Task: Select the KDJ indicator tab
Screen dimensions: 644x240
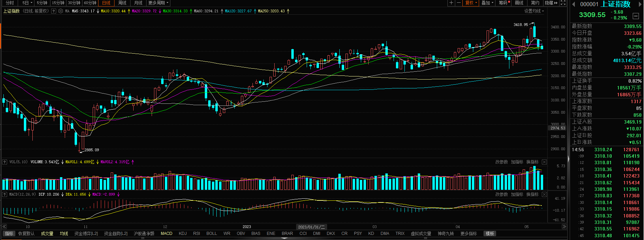Action: click(183, 234)
